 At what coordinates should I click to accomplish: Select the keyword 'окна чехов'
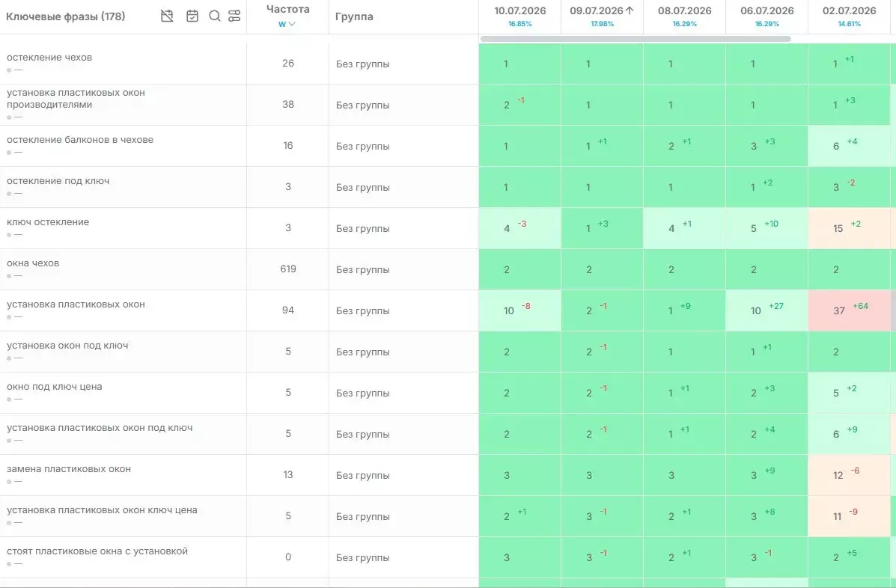33,263
